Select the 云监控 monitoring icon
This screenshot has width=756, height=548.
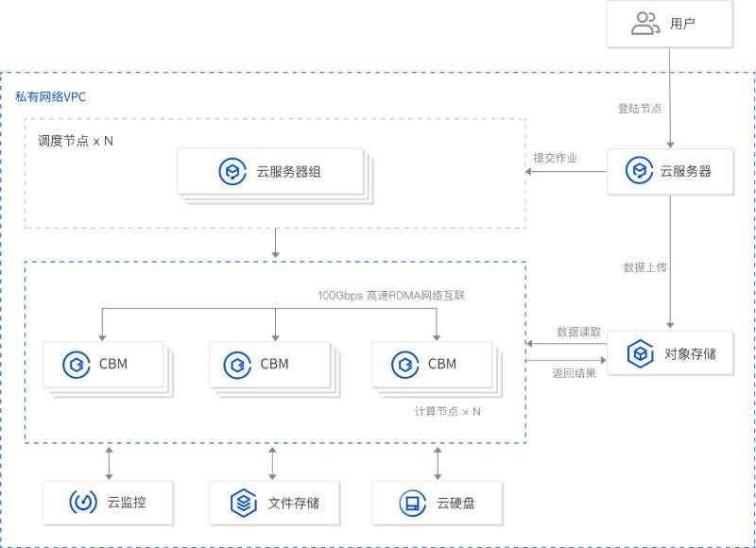(x=83, y=503)
